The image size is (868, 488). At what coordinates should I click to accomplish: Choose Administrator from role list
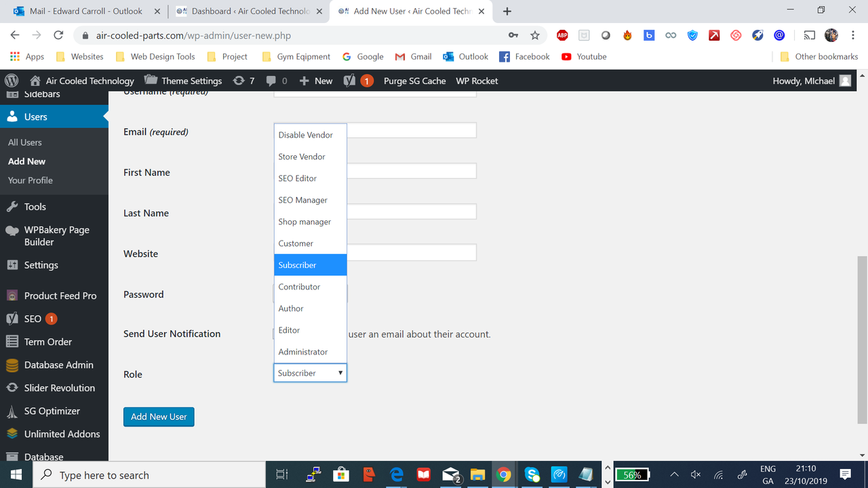311,352
